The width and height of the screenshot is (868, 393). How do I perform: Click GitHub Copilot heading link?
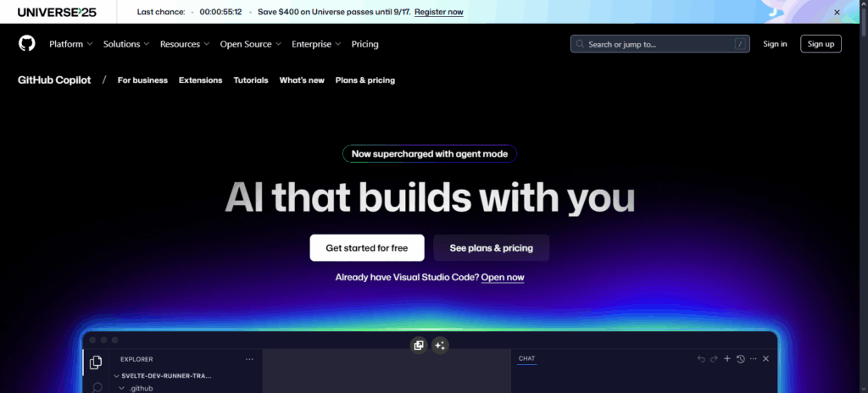point(54,80)
